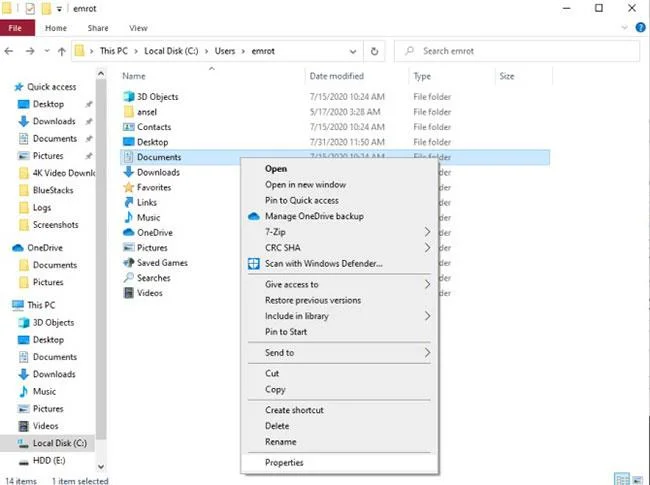Select 3D Objects folder icon in file list

click(x=129, y=97)
